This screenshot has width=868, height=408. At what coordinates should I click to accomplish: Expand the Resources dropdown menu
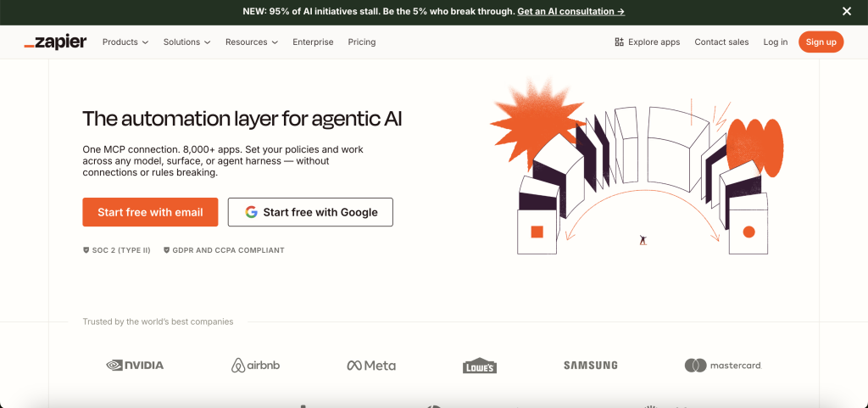[251, 42]
